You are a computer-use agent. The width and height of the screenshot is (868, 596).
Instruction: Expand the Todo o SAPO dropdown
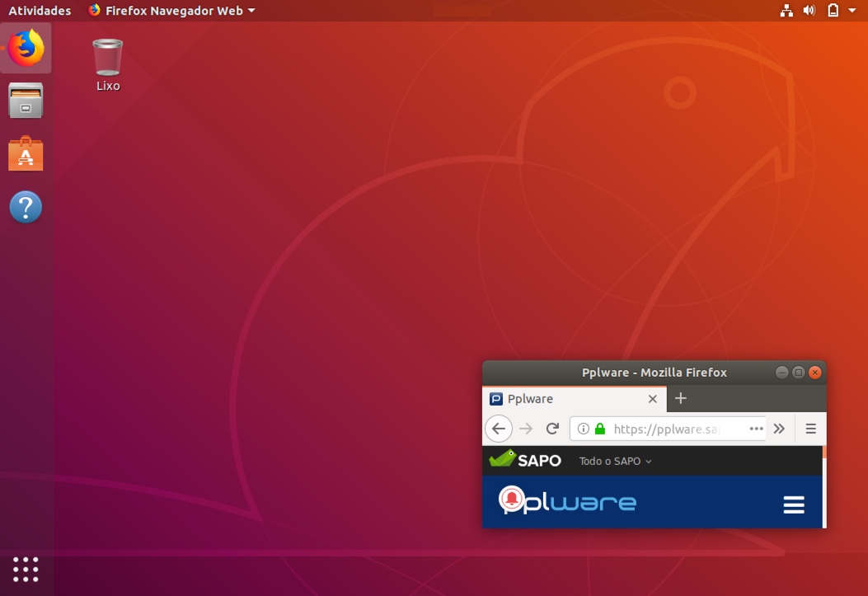[615, 461]
